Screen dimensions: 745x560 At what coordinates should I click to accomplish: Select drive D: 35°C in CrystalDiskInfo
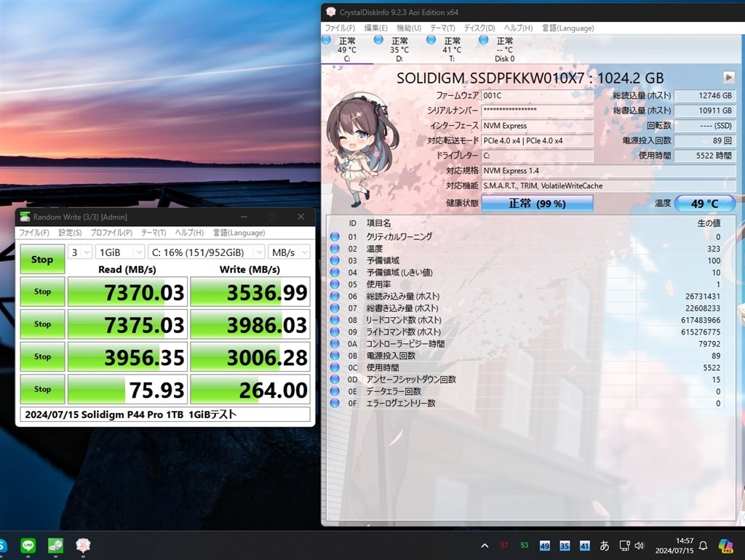point(399,49)
